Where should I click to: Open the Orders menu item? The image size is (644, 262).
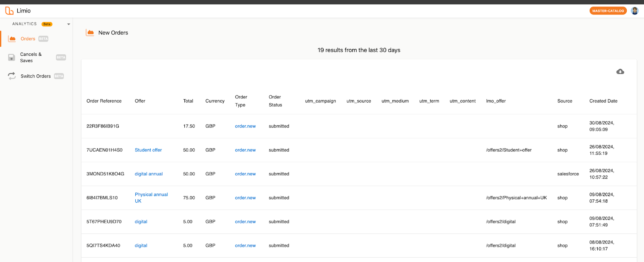click(28, 39)
